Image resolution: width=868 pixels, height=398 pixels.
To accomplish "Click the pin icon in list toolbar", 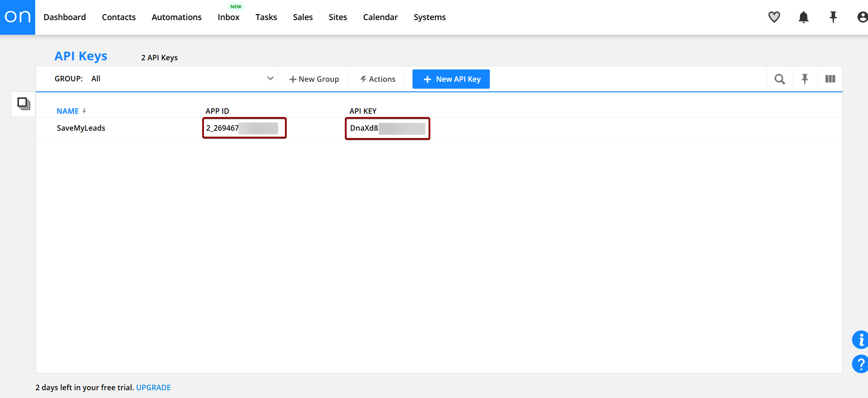I will point(804,79).
